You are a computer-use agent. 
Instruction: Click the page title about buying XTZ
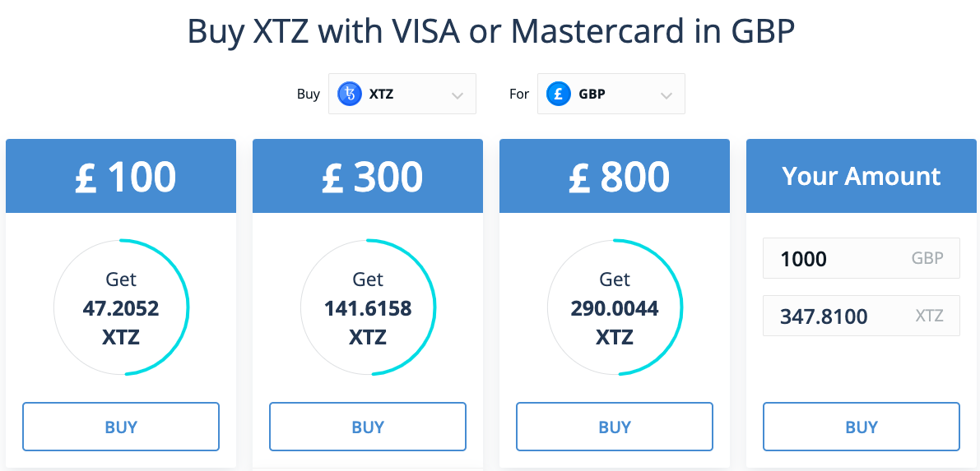coord(491,31)
